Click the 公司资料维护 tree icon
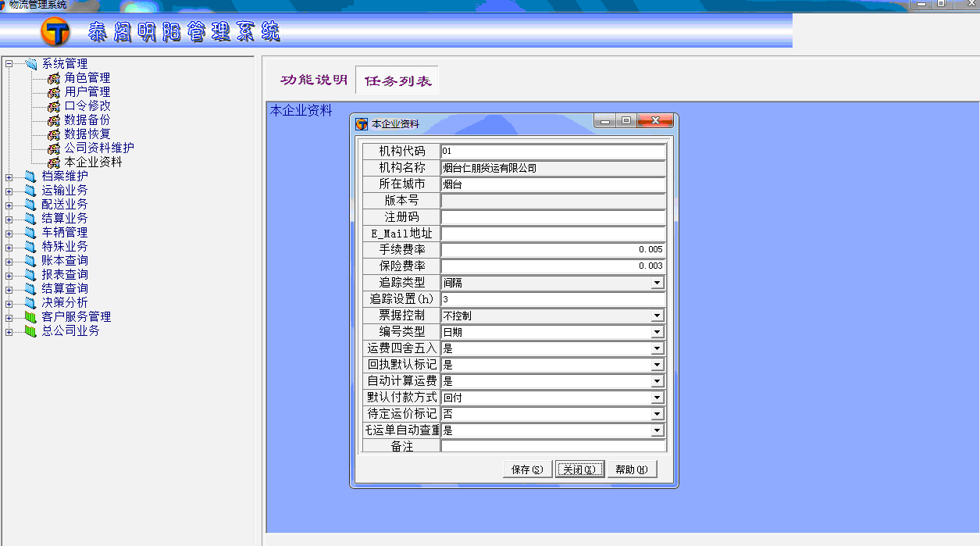 point(53,148)
